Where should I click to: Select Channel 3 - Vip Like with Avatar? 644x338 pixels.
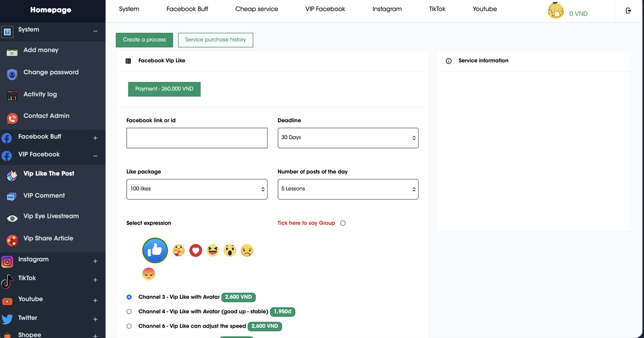coord(129,297)
